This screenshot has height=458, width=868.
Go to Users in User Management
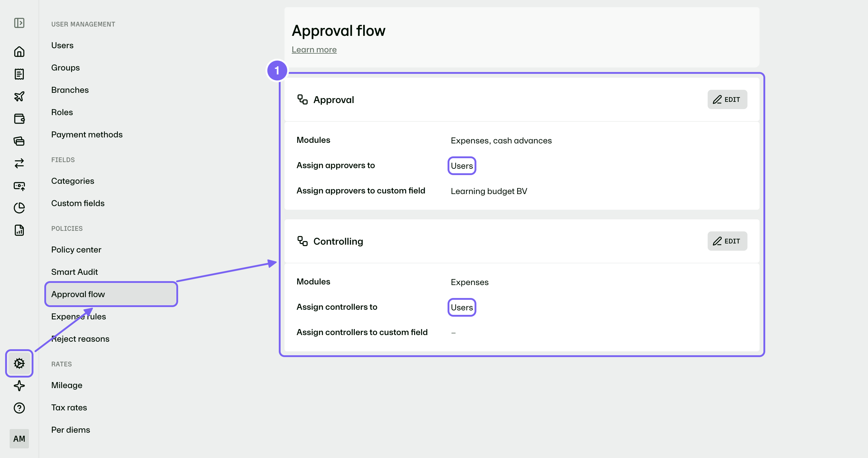[62, 45]
